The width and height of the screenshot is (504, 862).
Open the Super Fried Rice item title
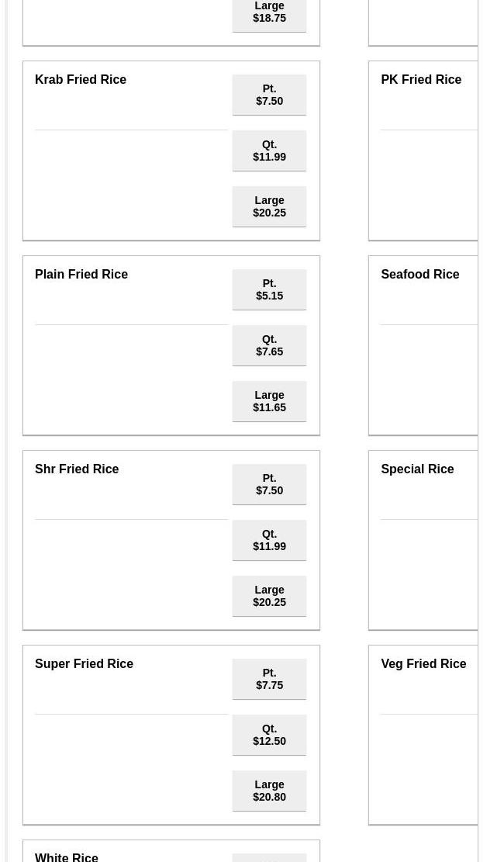84,663
